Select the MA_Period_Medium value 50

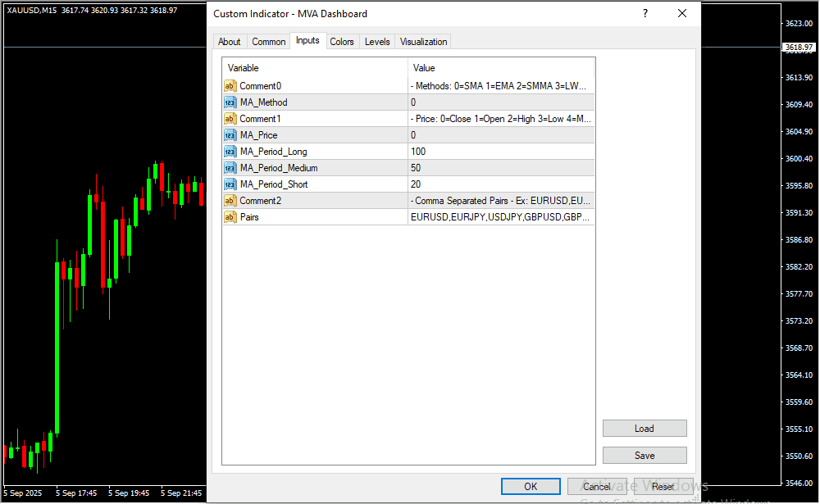(x=501, y=168)
